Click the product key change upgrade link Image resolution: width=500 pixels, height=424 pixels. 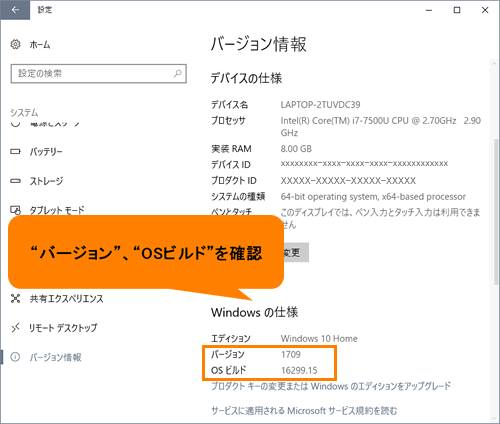pyautogui.click(x=331, y=386)
